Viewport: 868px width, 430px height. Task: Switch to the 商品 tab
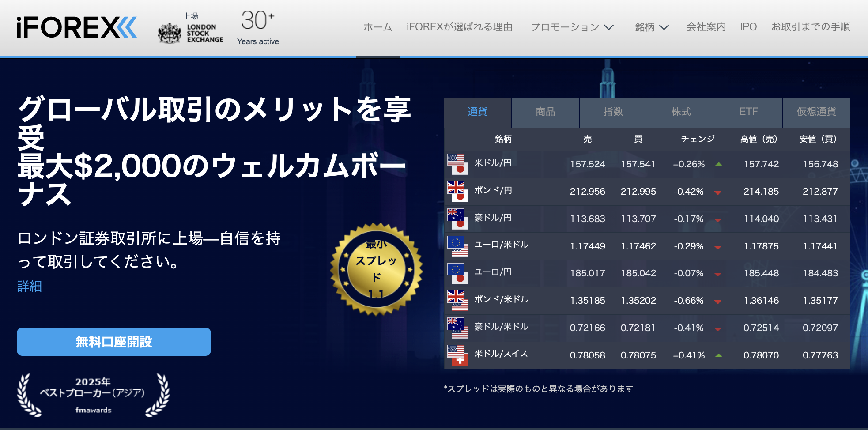pyautogui.click(x=546, y=112)
